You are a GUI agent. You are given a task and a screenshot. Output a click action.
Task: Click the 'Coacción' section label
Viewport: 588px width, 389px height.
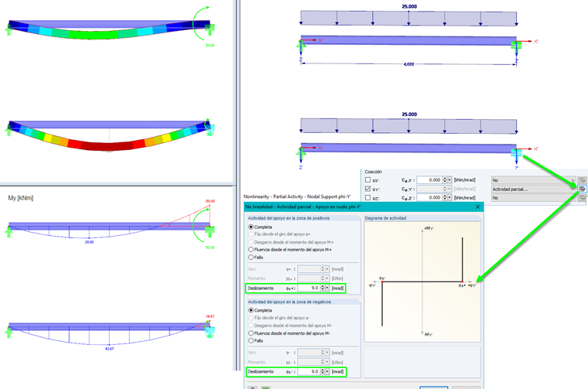[x=373, y=172]
